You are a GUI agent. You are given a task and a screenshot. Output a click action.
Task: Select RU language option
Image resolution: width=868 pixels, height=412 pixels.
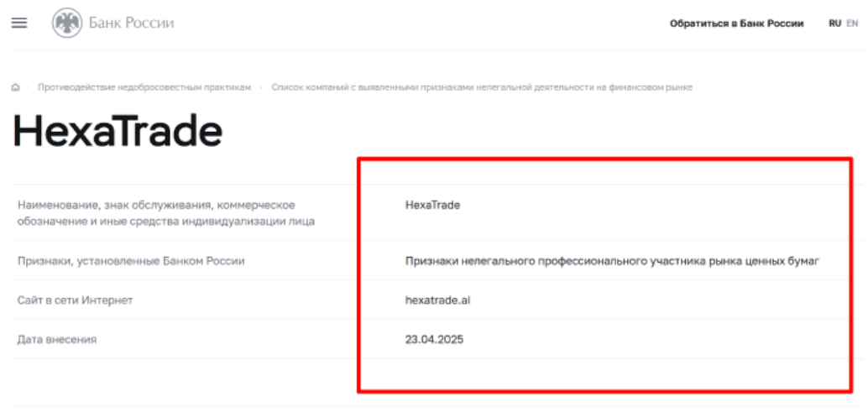coord(834,24)
